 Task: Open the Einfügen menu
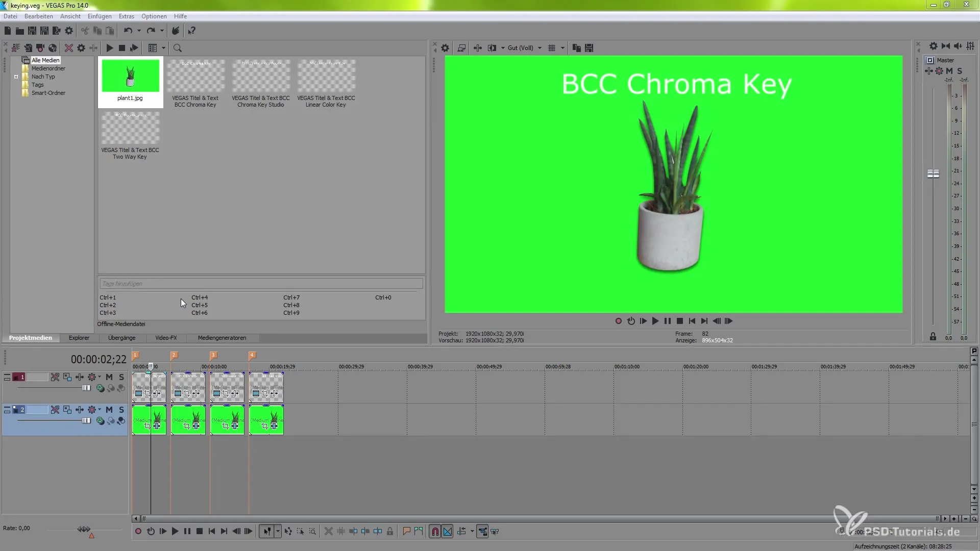[x=100, y=16]
